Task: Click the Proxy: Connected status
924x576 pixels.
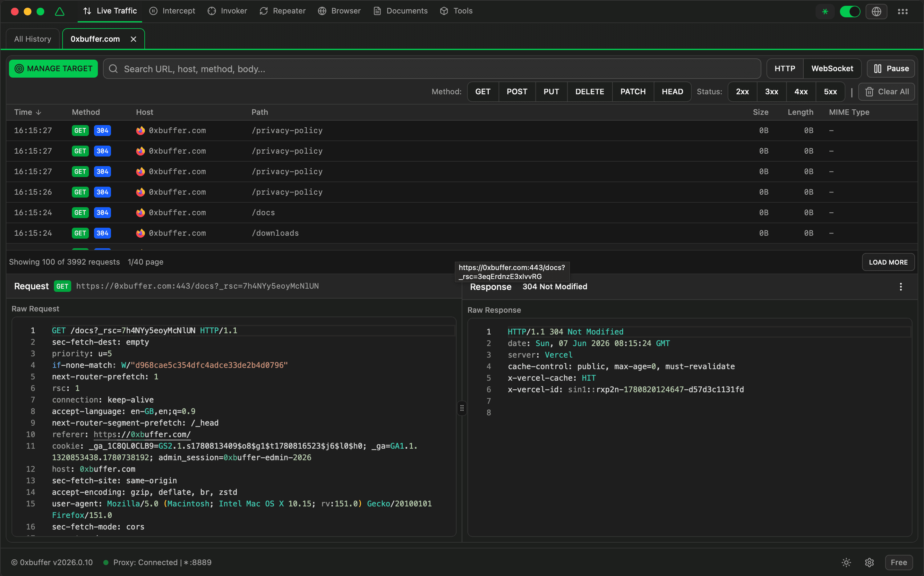Action: click(157, 562)
